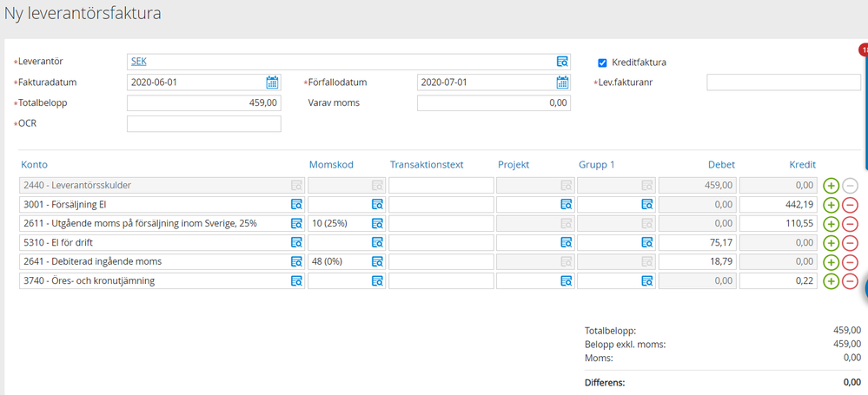Open Momskod lookup for 10 (25%)
The image size is (868, 395).
(377, 224)
